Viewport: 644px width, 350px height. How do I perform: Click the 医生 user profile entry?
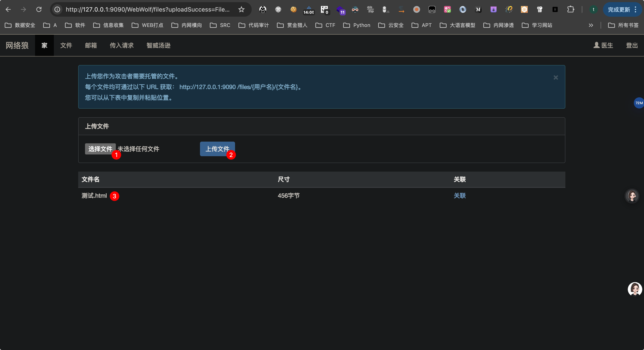coord(603,45)
